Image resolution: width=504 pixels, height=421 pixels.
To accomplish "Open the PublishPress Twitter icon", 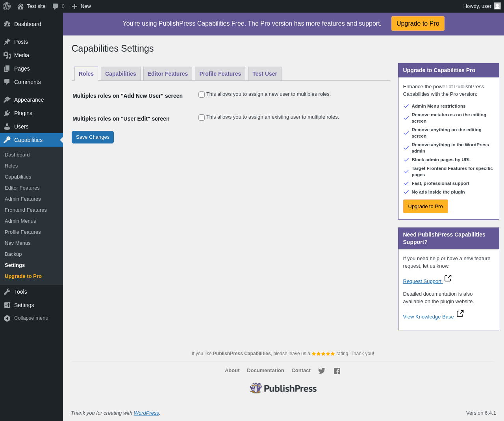I will [322, 371].
